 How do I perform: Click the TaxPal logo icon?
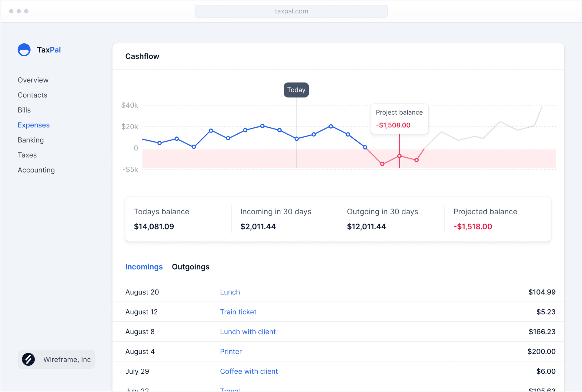pos(24,50)
